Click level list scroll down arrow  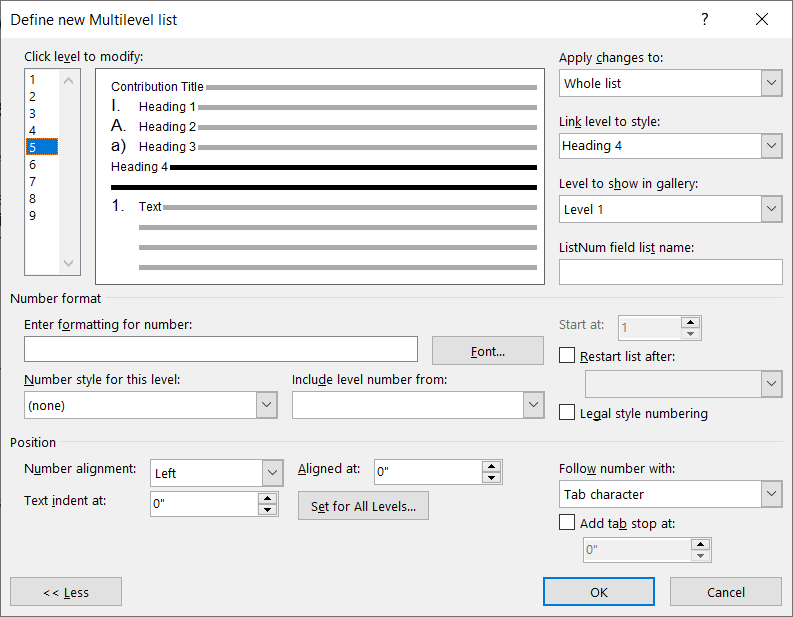click(x=69, y=263)
